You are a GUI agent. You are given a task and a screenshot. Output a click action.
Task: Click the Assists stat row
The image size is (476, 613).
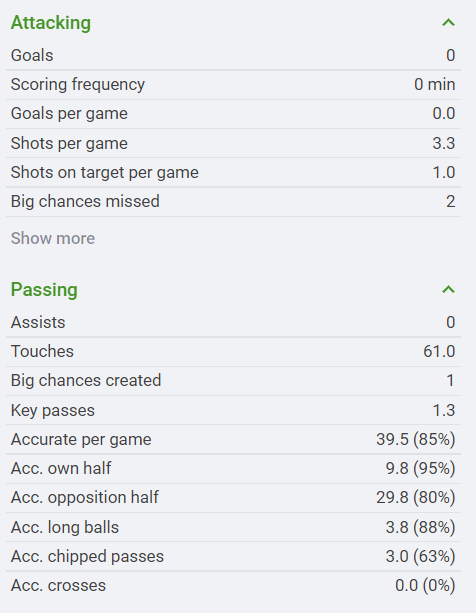[x=233, y=323]
